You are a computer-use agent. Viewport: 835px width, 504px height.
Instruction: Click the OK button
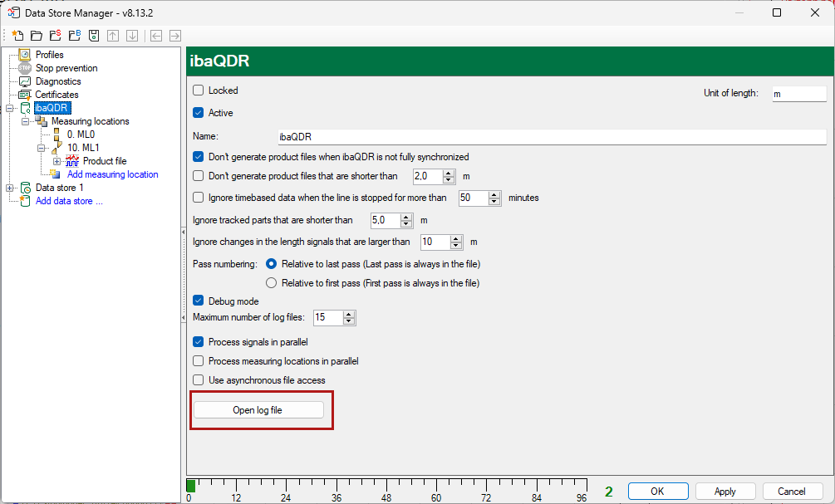click(658, 492)
